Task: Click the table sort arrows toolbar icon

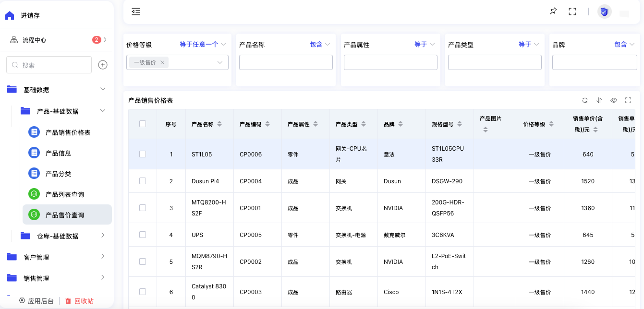Action: [599, 100]
